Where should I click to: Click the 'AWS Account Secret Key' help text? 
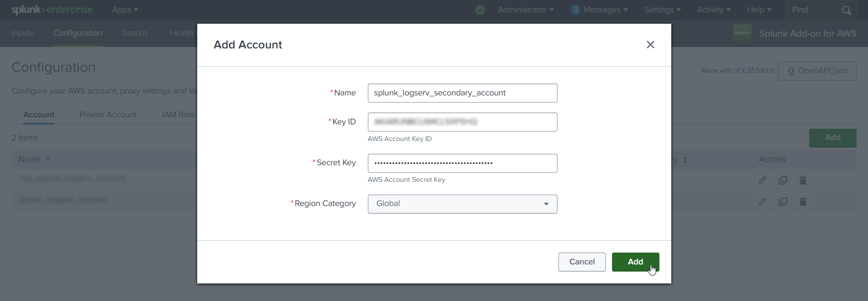tap(406, 180)
